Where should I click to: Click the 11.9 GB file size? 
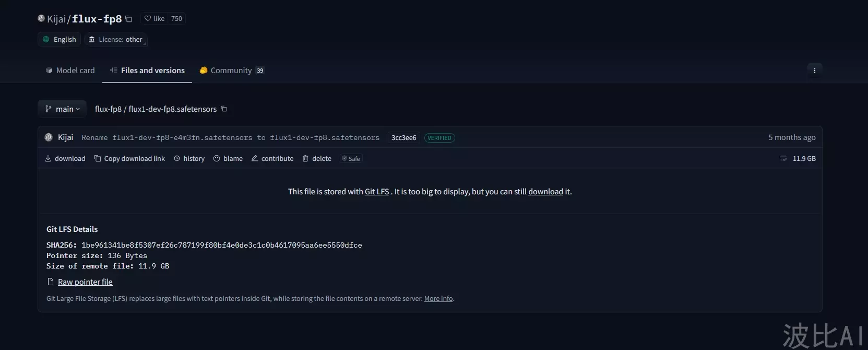(804, 158)
